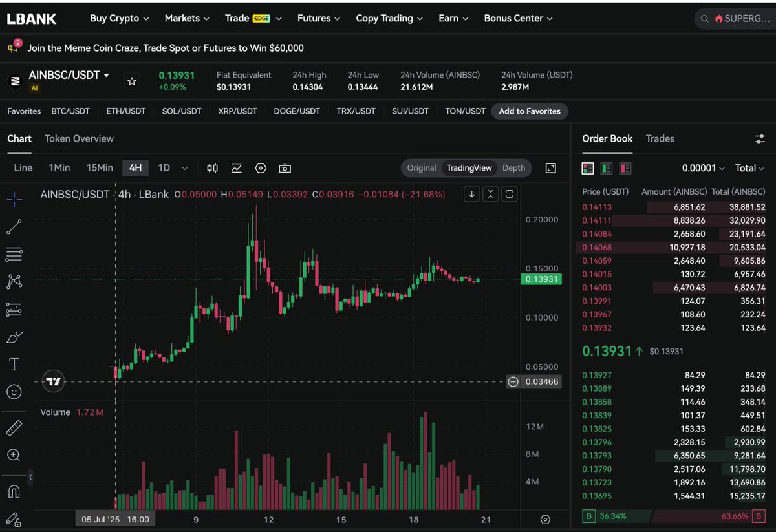Select the 1D interval
This screenshot has height=532, width=776.
coord(164,168)
